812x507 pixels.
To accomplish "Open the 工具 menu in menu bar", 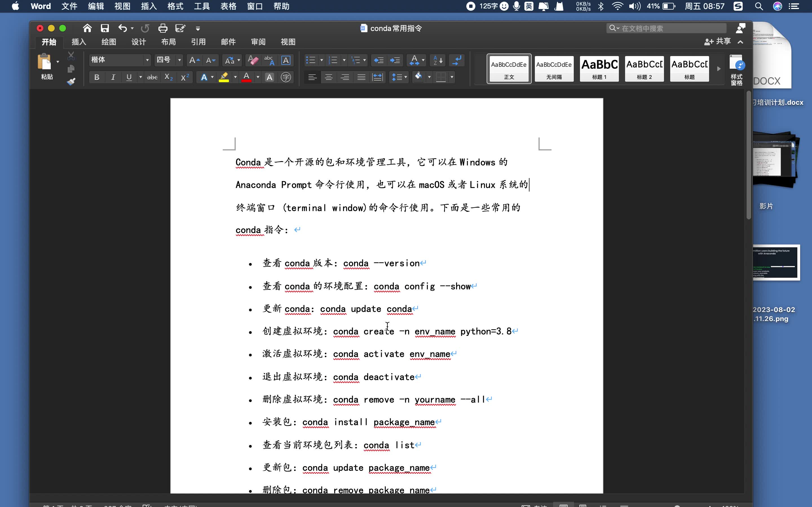I will click(201, 6).
